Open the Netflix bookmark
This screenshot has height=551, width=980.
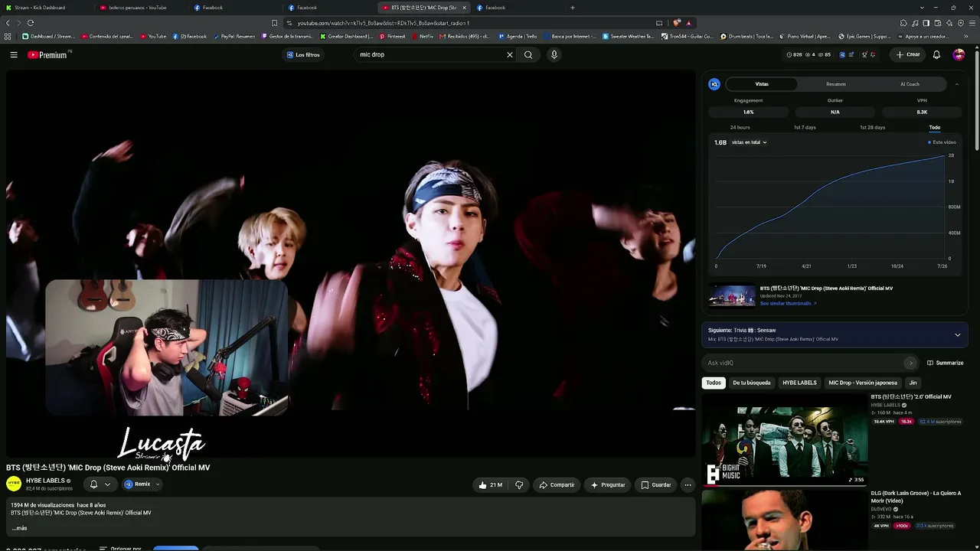point(423,36)
